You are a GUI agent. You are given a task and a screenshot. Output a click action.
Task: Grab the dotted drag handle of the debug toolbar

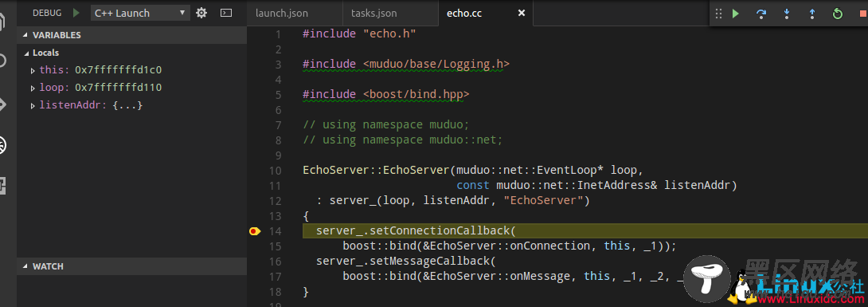[718, 14]
